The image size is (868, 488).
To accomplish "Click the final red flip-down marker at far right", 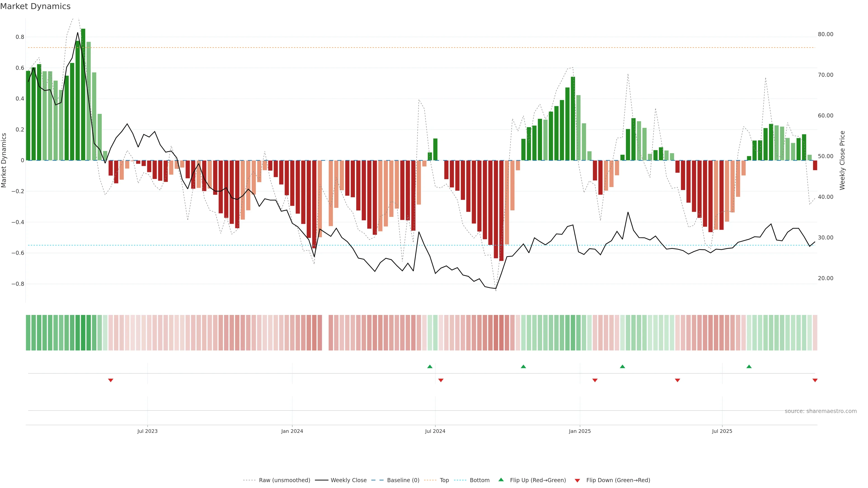I will coord(815,380).
